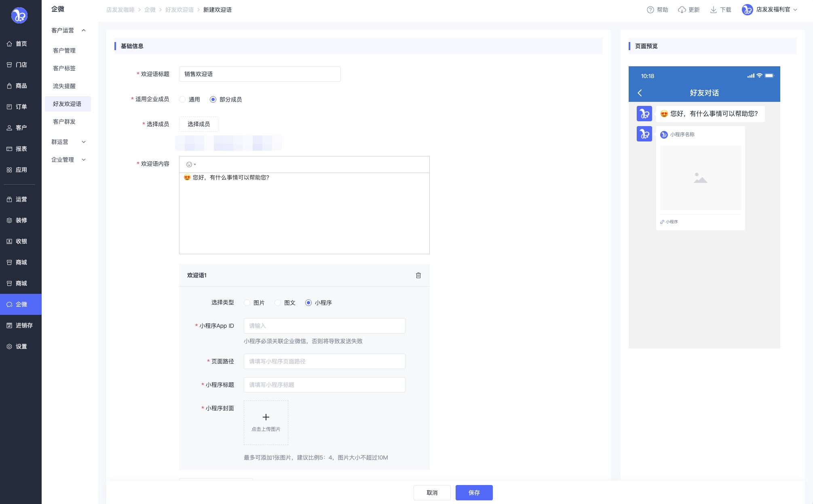Click the 下载 download icon

[714, 10]
